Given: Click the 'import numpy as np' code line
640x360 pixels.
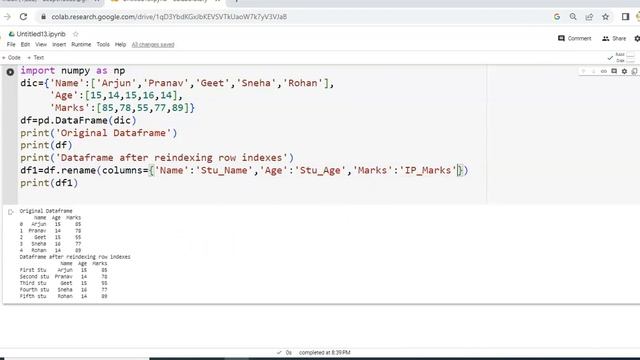Looking at the screenshot, I should (x=73, y=71).
